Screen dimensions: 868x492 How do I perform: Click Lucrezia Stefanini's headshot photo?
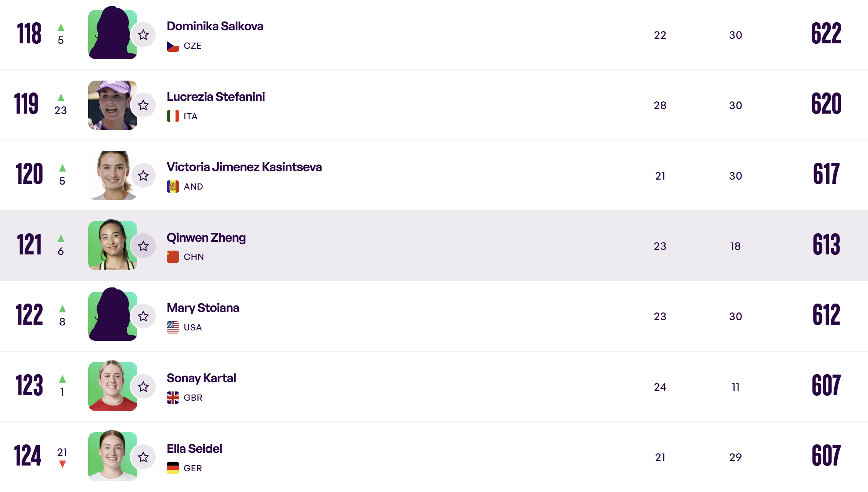[112, 105]
